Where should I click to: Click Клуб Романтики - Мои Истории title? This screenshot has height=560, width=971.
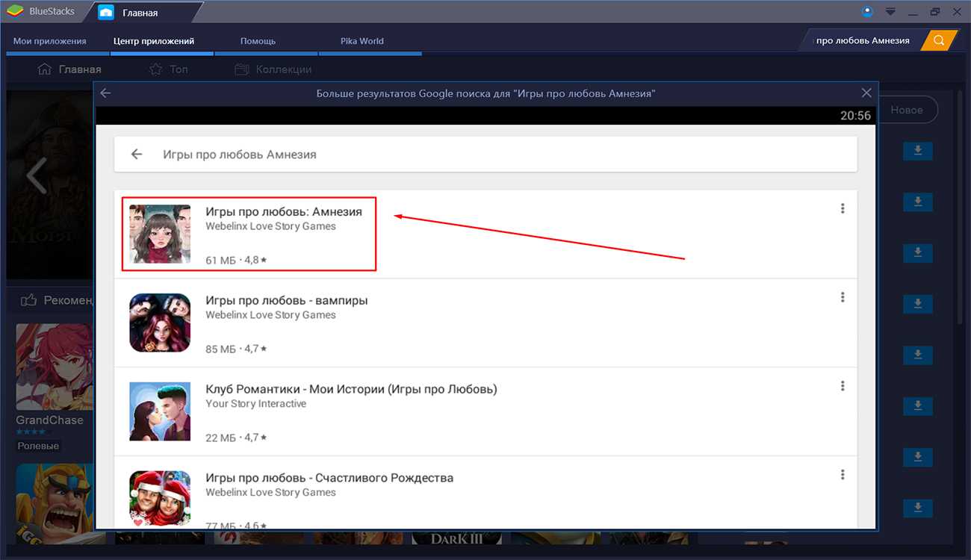[x=351, y=389]
